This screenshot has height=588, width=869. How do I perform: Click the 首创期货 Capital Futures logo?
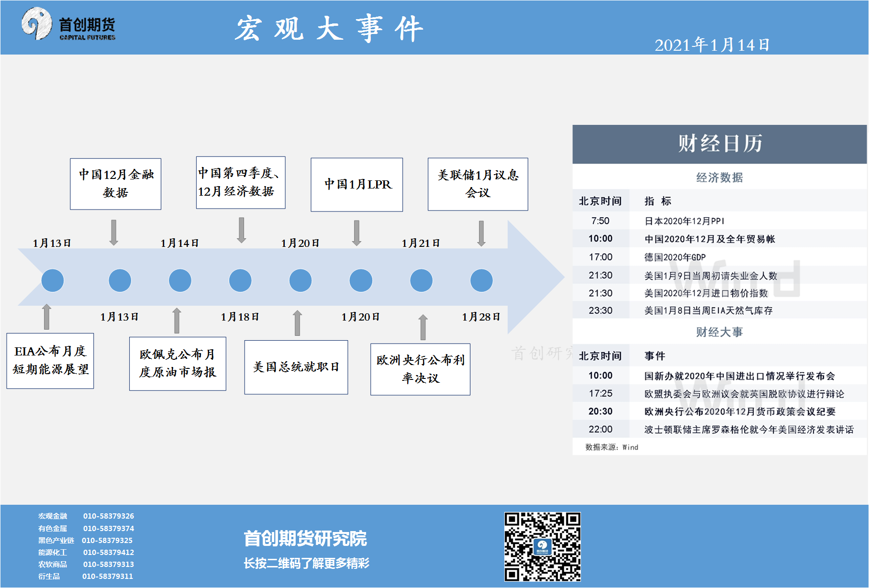[68, 24]
